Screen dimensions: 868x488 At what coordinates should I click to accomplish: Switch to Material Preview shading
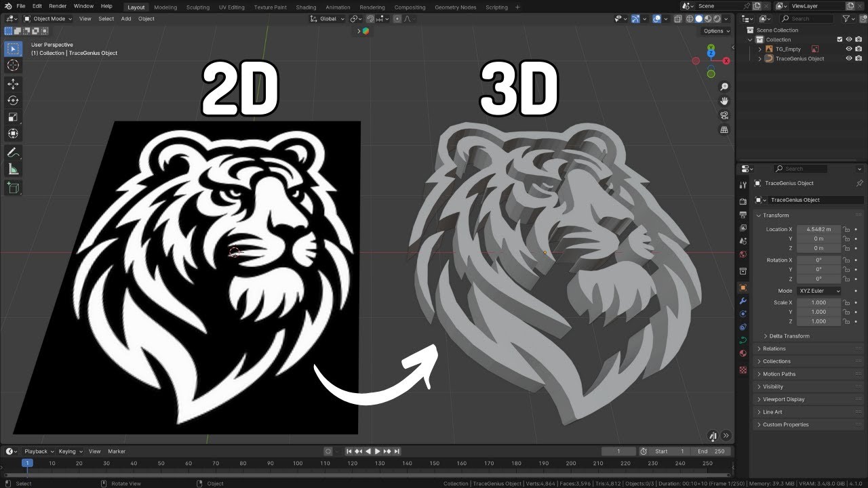point(708,19)
